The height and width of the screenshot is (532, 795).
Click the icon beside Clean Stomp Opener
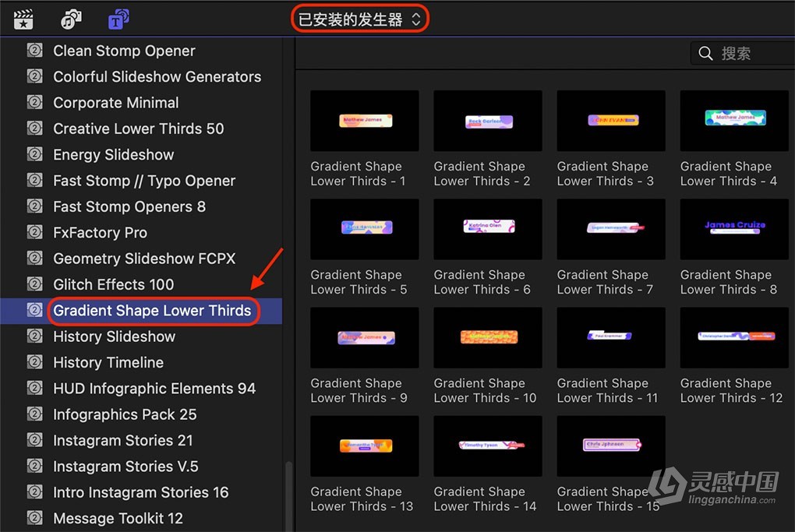34,51
